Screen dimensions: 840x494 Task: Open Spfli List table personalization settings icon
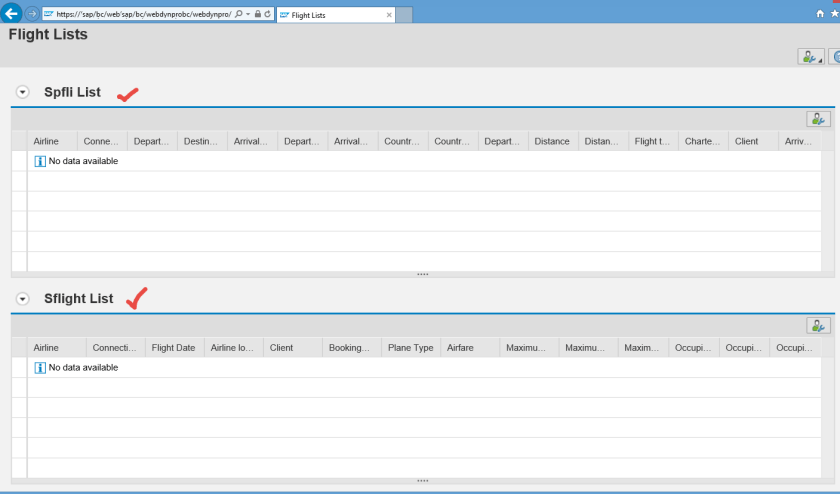click(818, 118)
